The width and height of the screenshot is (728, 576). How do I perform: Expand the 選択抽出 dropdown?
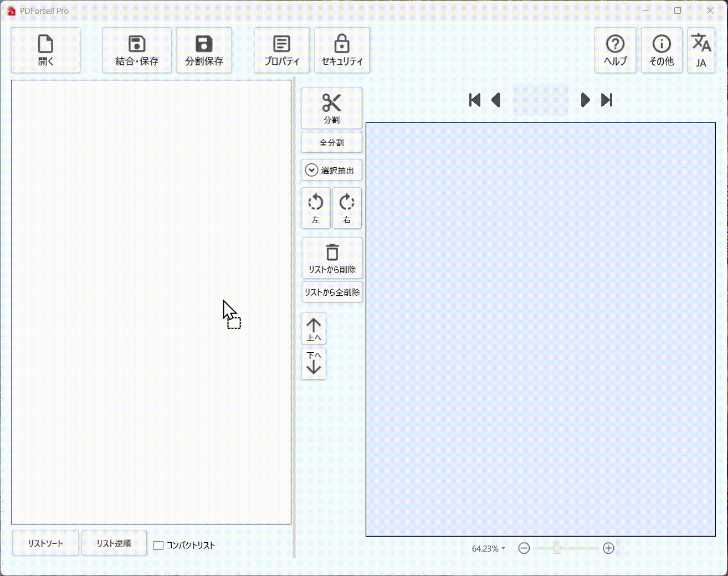point(331,170)
